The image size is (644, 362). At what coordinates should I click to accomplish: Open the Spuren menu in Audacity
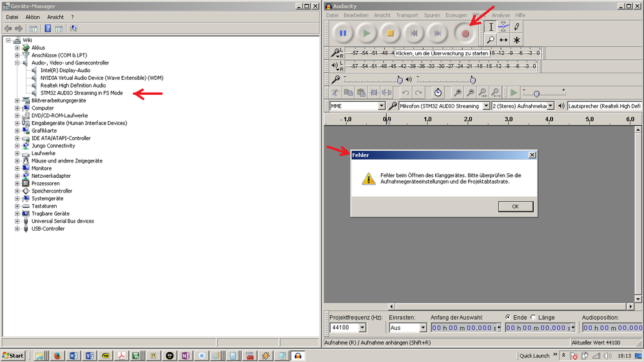click(x=432, y=15)
